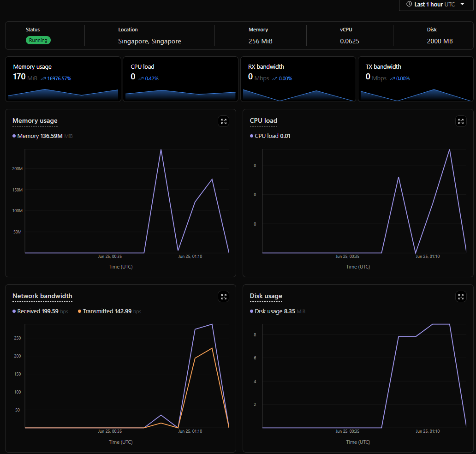476x454 pixels.
Task: Click the TX bandwidth 0.00% trend indicator
Action: coord(399,78)
